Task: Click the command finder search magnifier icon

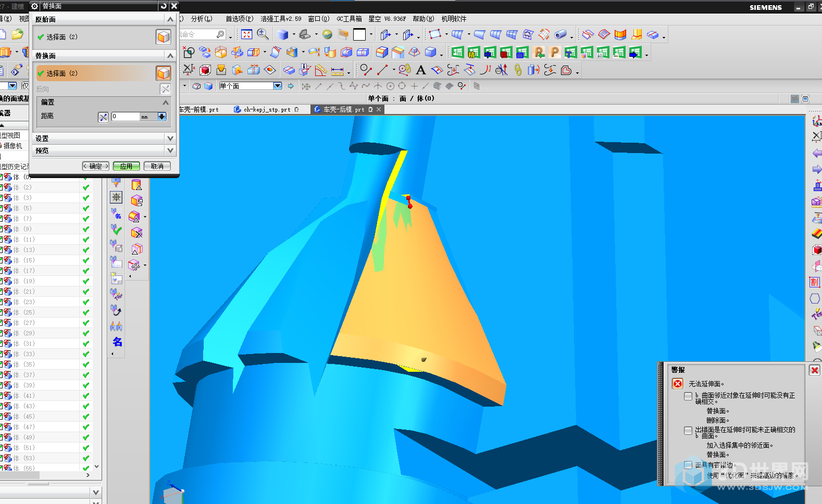Action: [221, 34]
